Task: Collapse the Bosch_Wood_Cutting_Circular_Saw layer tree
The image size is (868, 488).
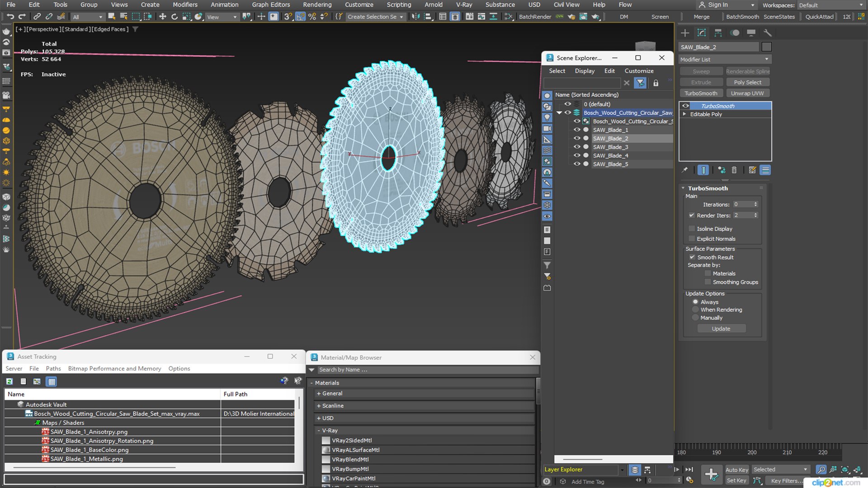Action: coord(560,113)
